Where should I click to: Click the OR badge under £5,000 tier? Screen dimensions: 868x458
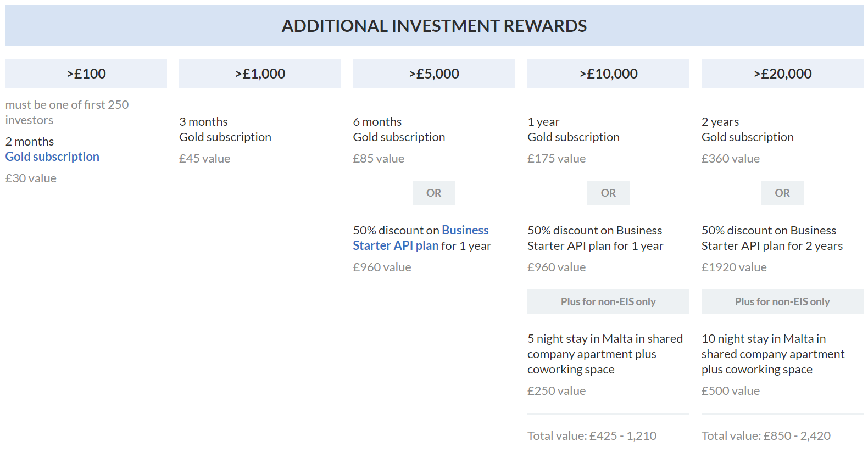point(434,193)
